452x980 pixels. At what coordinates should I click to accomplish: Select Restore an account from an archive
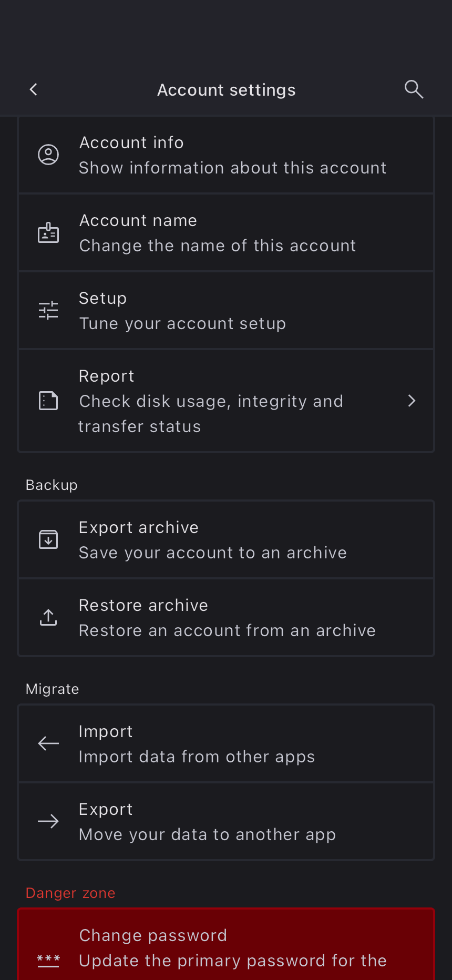(x=227, y=630)
